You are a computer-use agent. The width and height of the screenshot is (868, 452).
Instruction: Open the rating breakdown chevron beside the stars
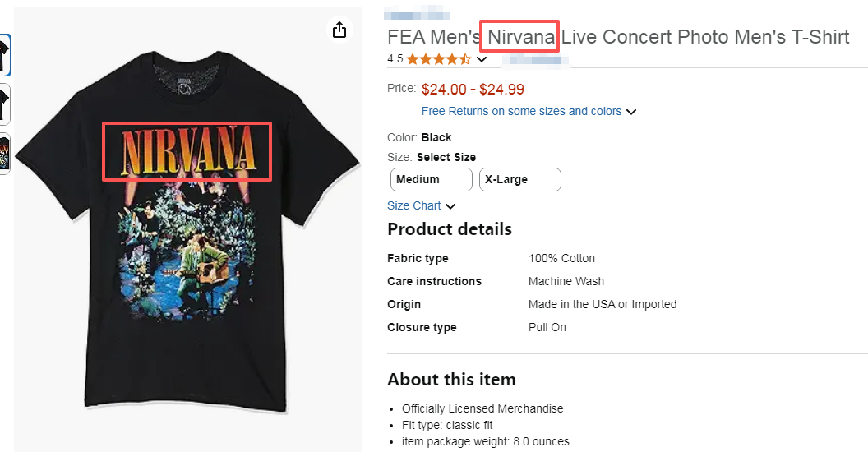pyautogui.click(x=482, y=59)
